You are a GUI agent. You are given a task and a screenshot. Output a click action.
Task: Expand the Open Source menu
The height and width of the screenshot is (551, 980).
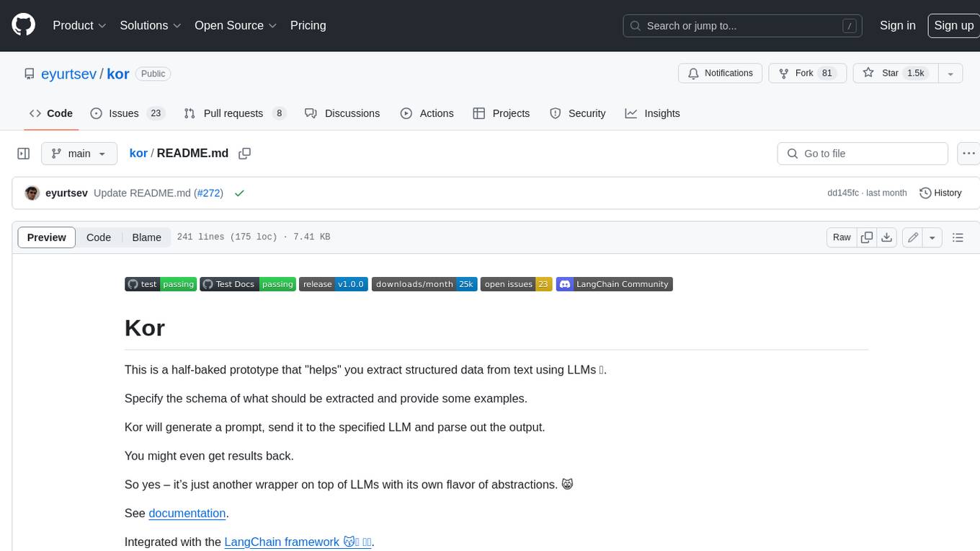[x=236, y=25]
